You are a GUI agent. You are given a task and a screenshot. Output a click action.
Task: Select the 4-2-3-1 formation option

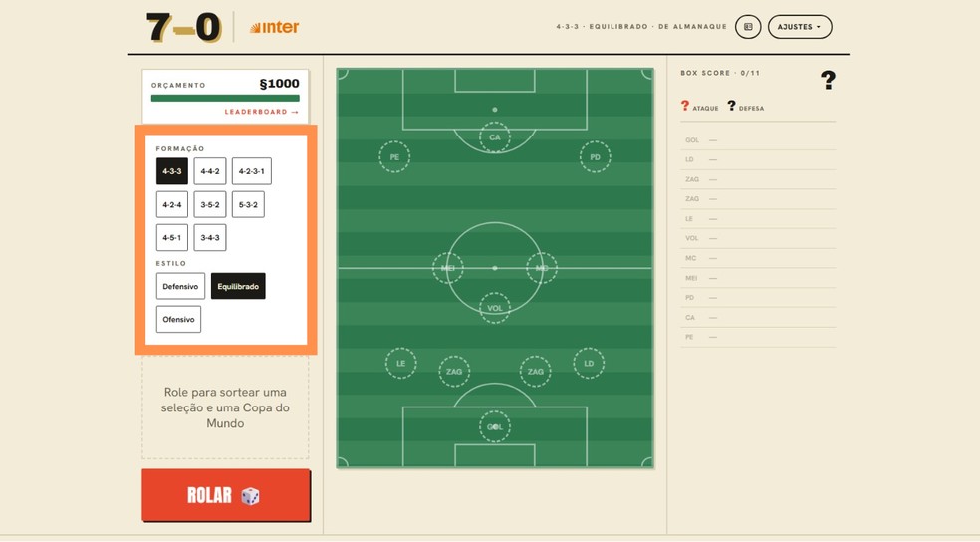pos(251,171)
